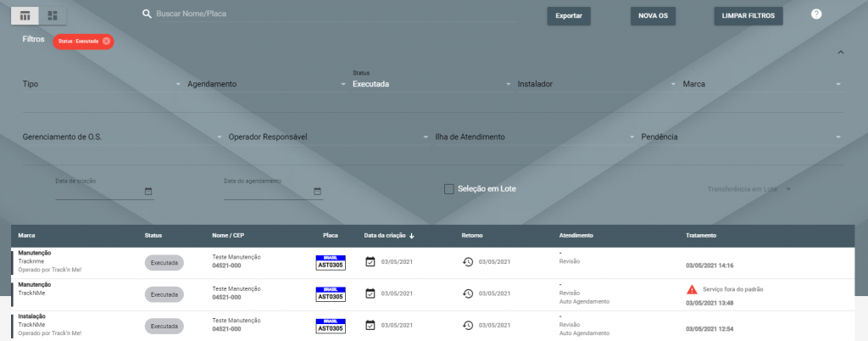
Task: Click the Data de criação date field
Action: [104, 191]
